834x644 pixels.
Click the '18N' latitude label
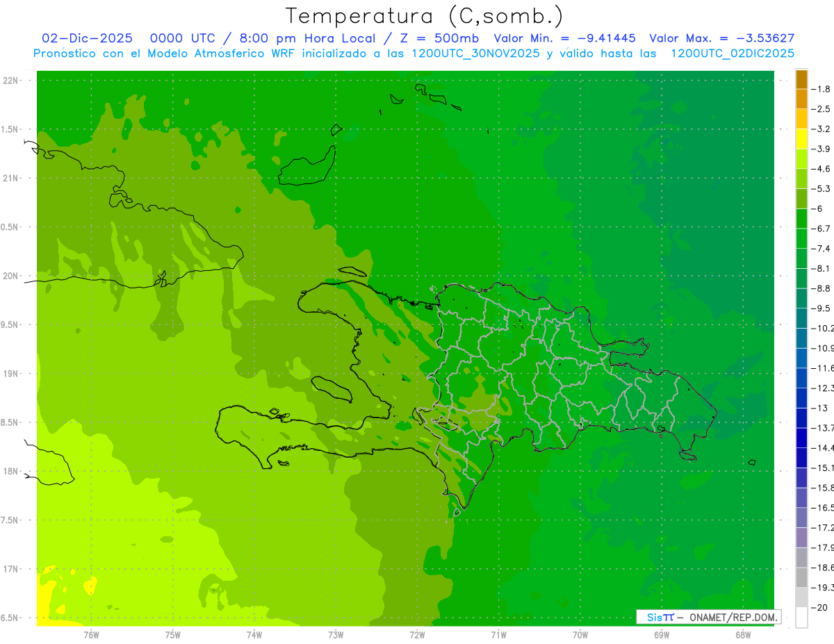(x=10, y=471)
